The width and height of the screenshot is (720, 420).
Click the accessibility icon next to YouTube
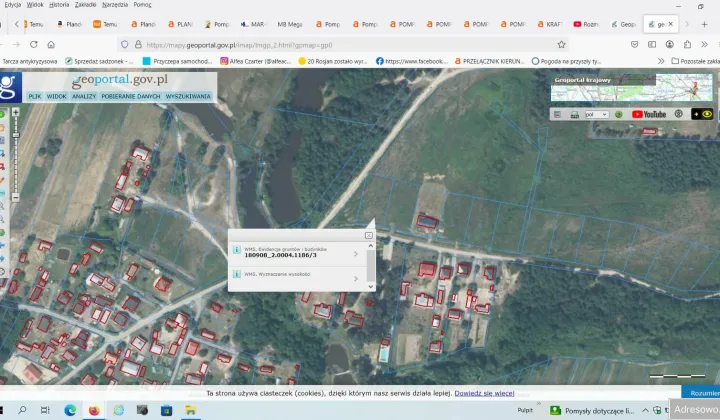pyautogui.click(x=679, y=114)
